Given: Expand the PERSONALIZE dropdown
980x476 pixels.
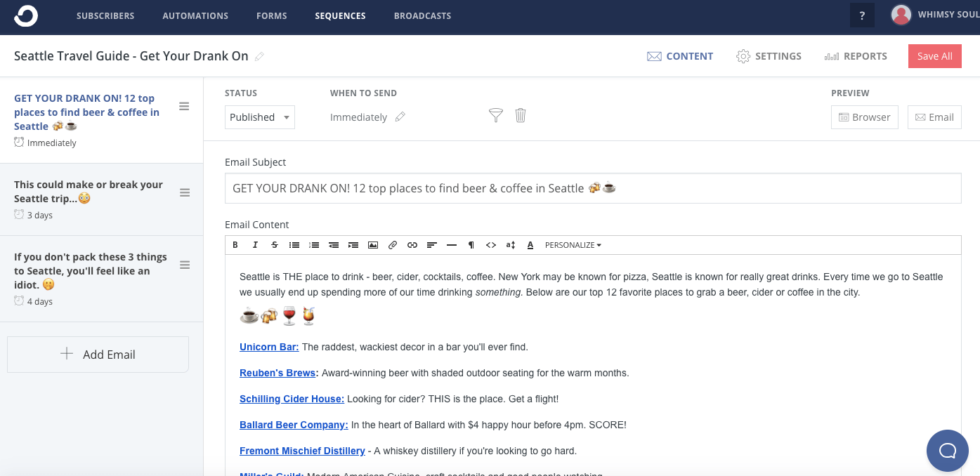Looking at the screenshot, I should (x=573, y=245).
